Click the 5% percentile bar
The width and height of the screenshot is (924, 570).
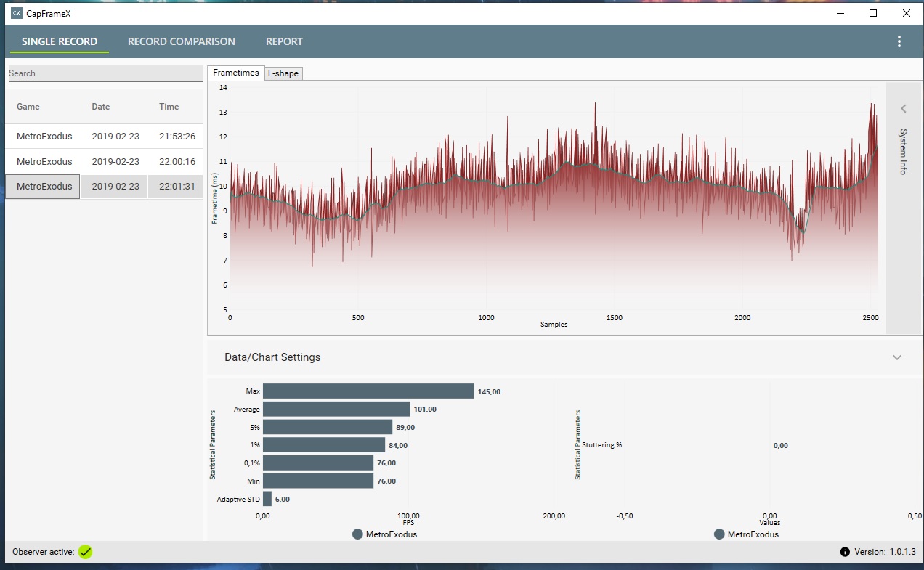click(x=328, y=427)
